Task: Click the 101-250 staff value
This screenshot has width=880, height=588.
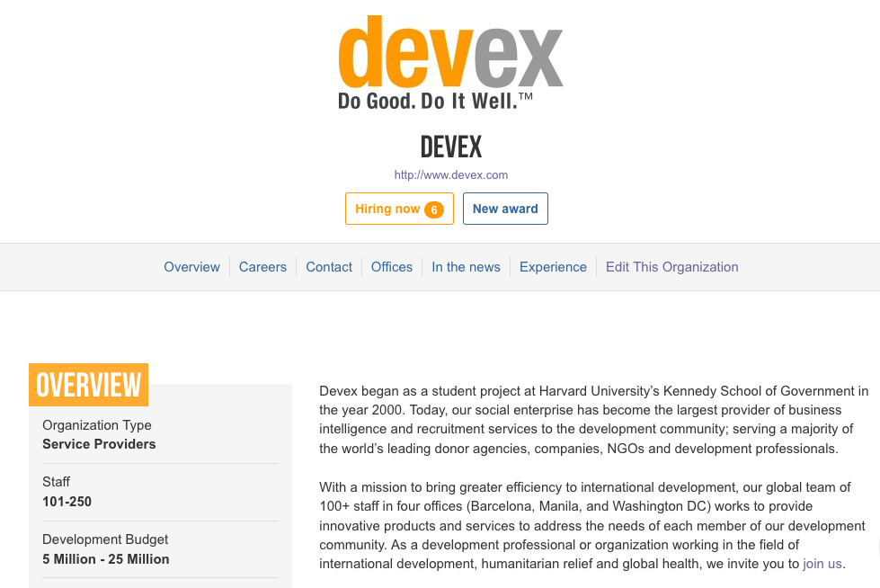Action: pyautogui.click(x=67, y=502)
